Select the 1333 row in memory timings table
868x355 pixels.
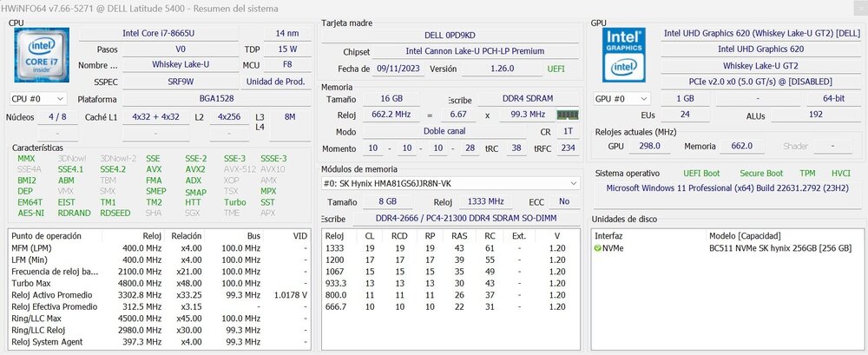[450, 248]
